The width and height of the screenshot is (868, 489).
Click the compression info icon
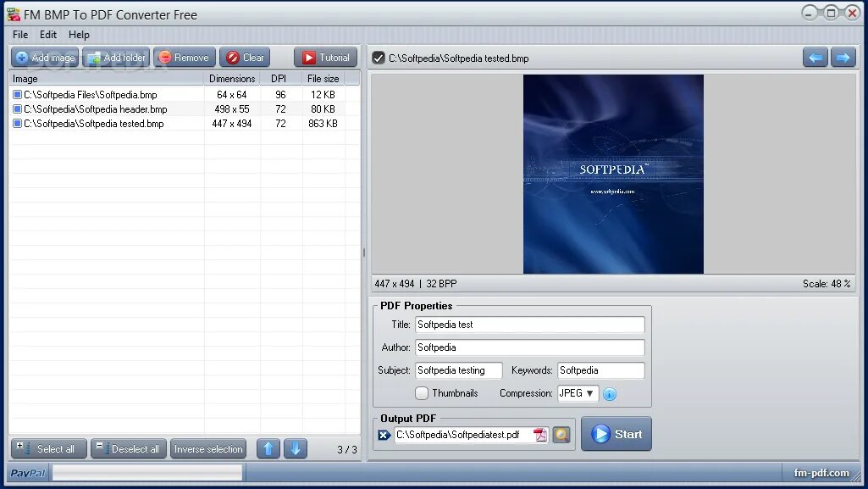[610, 394]
